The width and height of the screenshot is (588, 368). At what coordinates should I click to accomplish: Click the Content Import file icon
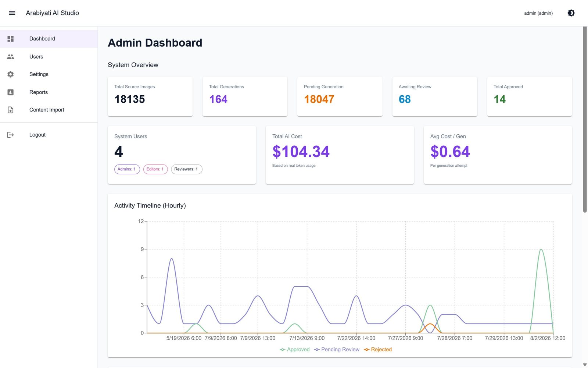[11, 110]
